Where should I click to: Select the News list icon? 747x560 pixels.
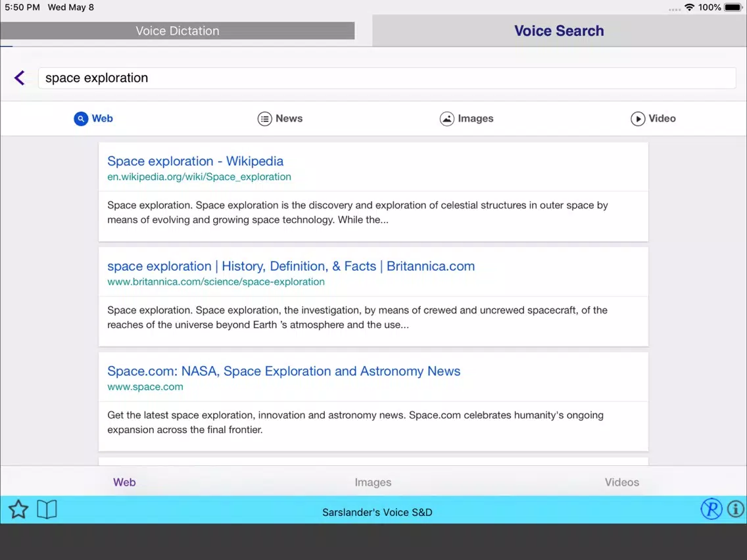tap(265, 118)
